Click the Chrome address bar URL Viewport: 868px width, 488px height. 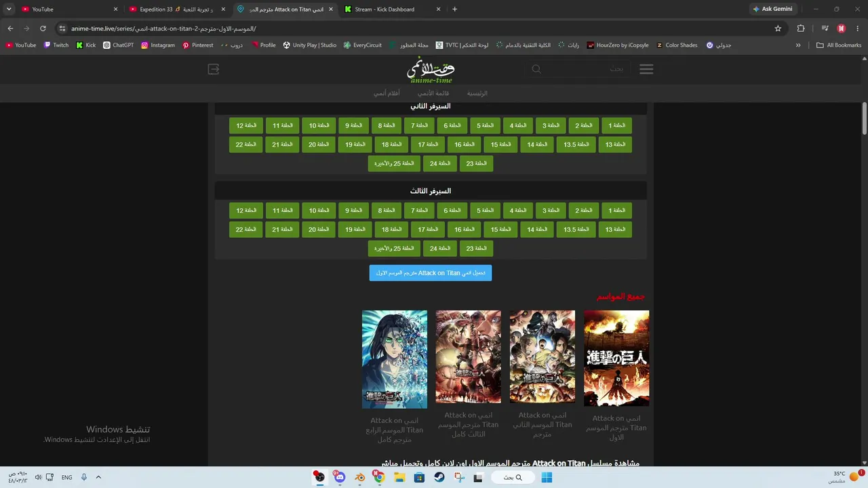[163, 28]
